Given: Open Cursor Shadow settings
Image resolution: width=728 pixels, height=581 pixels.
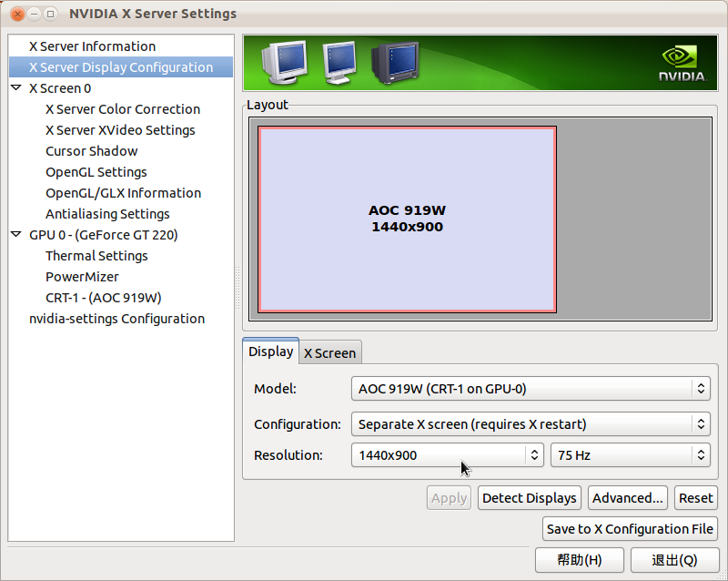Looking at the screenshot, I should (92, 151).
